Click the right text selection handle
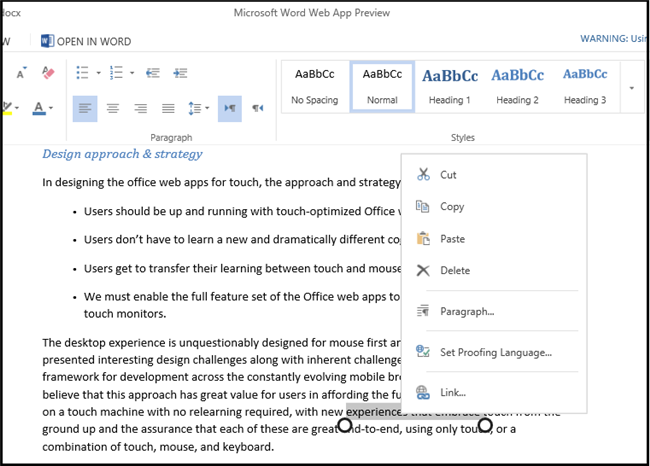The height and width of the screenshot is (466, 650). click(485, 425)
